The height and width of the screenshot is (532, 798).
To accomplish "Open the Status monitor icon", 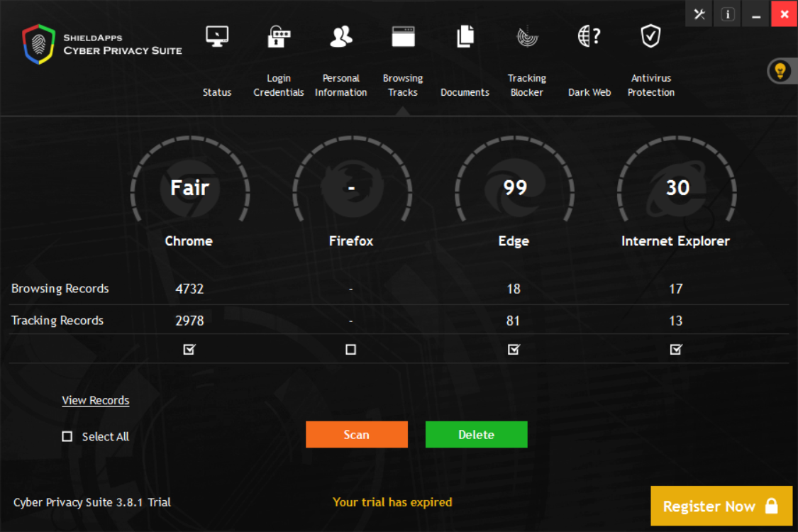I will tap(217, 36).
